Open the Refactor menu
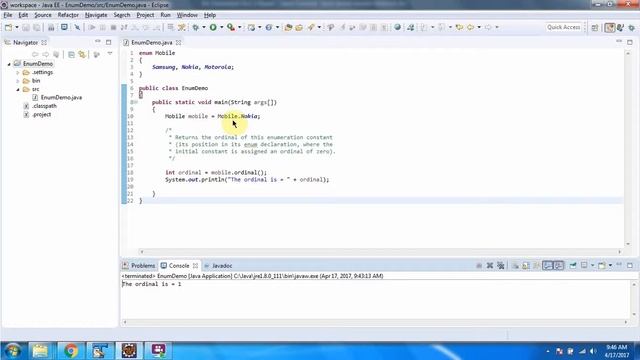Image resolution: width=640 pixels, height=360 pixels. [x=68, y=15]
